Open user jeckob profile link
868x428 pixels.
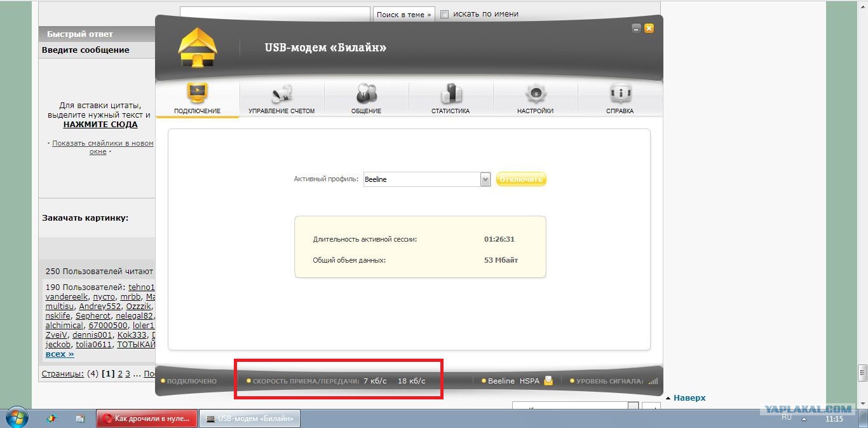58,345
